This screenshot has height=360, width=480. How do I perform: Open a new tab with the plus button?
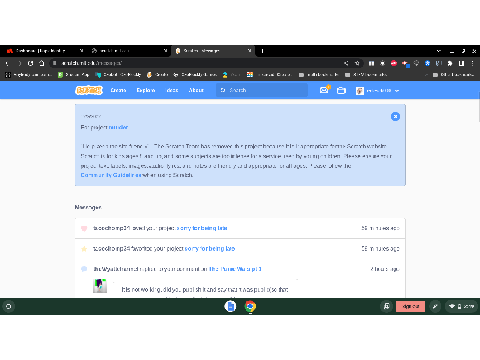point(262,51)
